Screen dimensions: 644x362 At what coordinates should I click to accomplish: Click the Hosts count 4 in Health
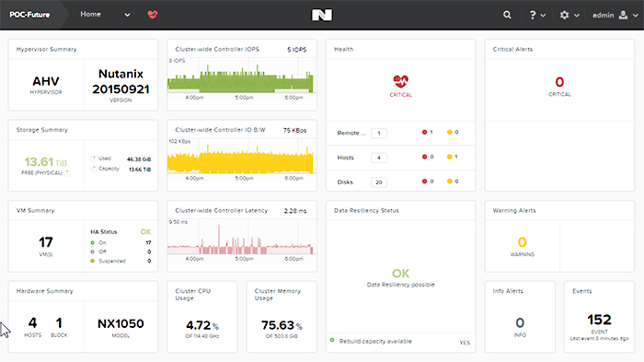click(x=379, y=158)
